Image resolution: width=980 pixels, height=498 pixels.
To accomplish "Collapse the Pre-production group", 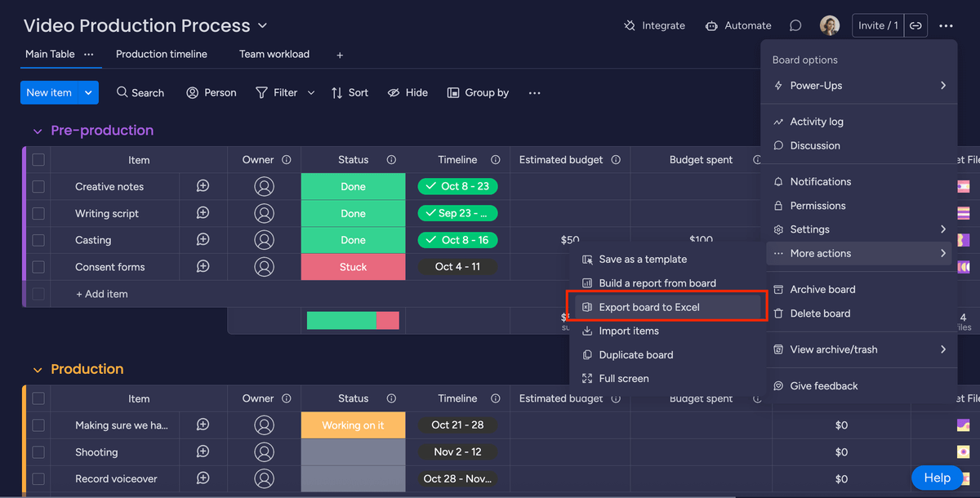I will [x=38, y=131].
